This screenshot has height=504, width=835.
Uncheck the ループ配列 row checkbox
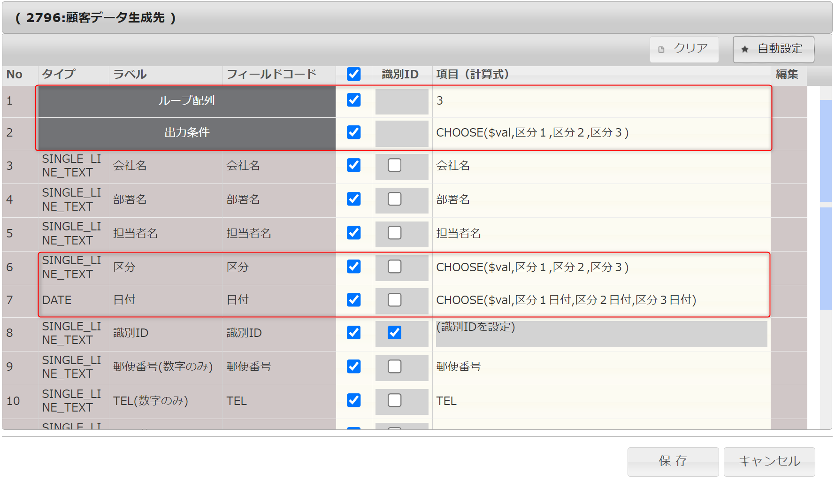pos(354,100)
